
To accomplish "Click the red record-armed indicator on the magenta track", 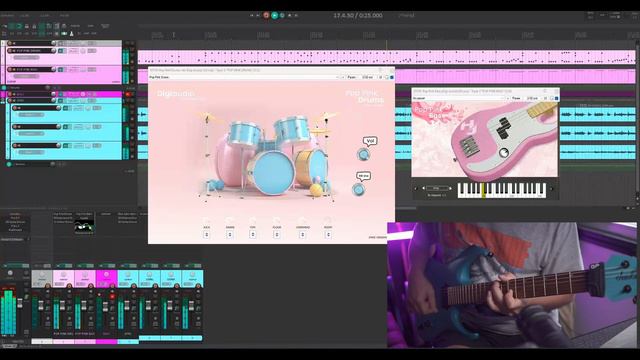I will point(128,94).
